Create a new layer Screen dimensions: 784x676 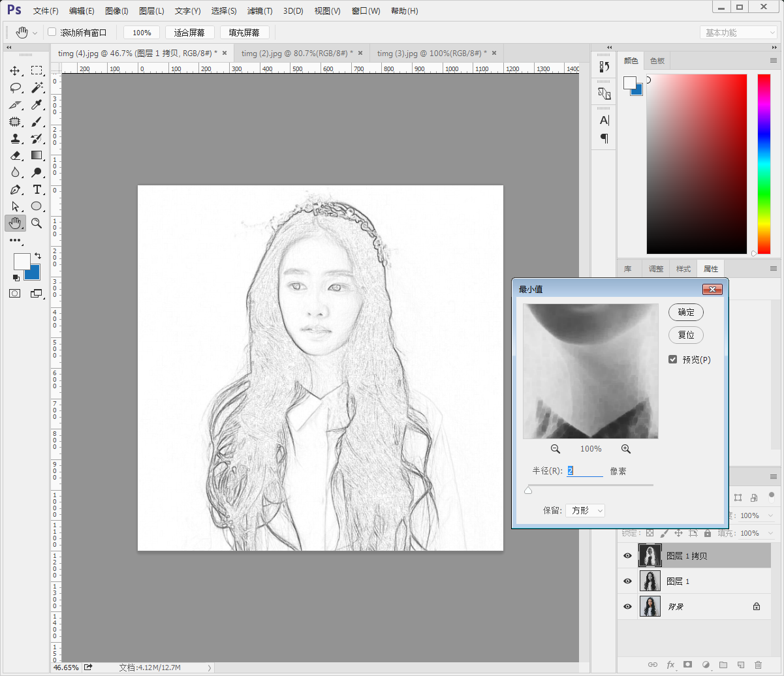click(740, 664)
